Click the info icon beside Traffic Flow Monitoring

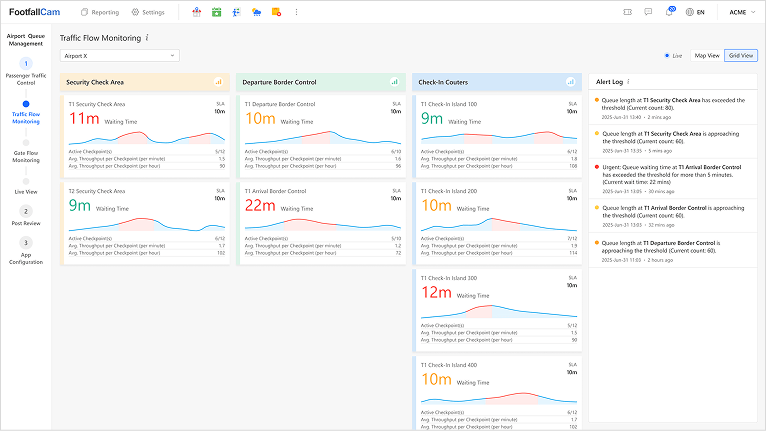(147, 38)
